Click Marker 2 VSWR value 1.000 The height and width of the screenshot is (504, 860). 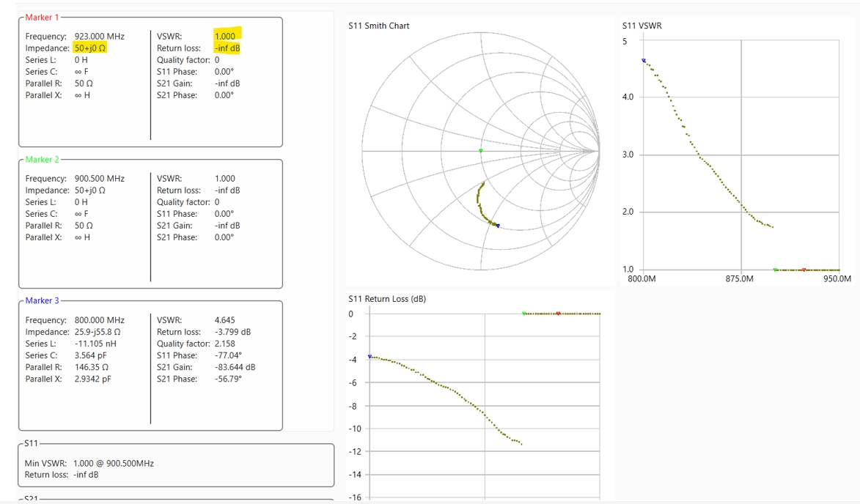point(225,179)
